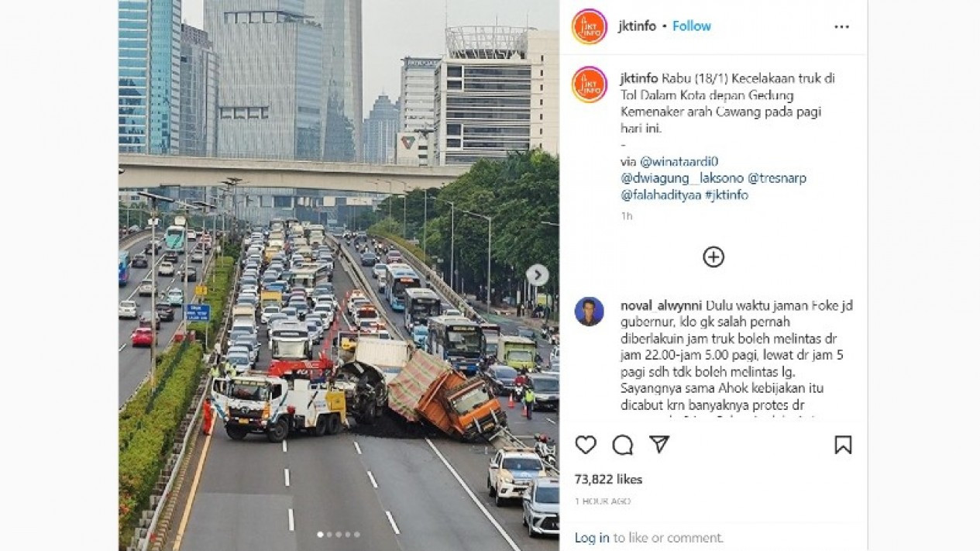980x551 pixels.
Task: Open the noval_alwynni username
Action: coord(661,305)
